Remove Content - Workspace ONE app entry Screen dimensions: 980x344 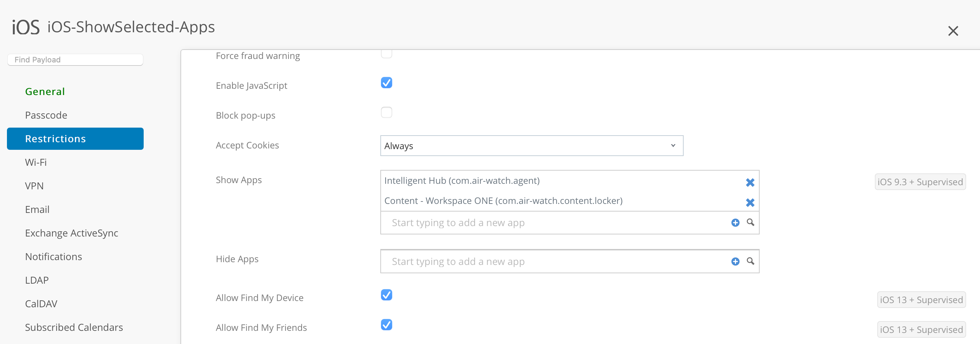[x=750, y=203]
